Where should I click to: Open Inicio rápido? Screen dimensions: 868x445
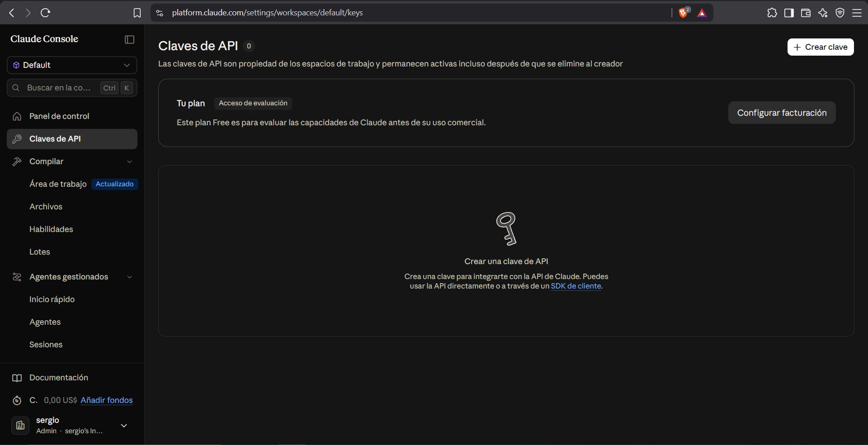[52, 299]
